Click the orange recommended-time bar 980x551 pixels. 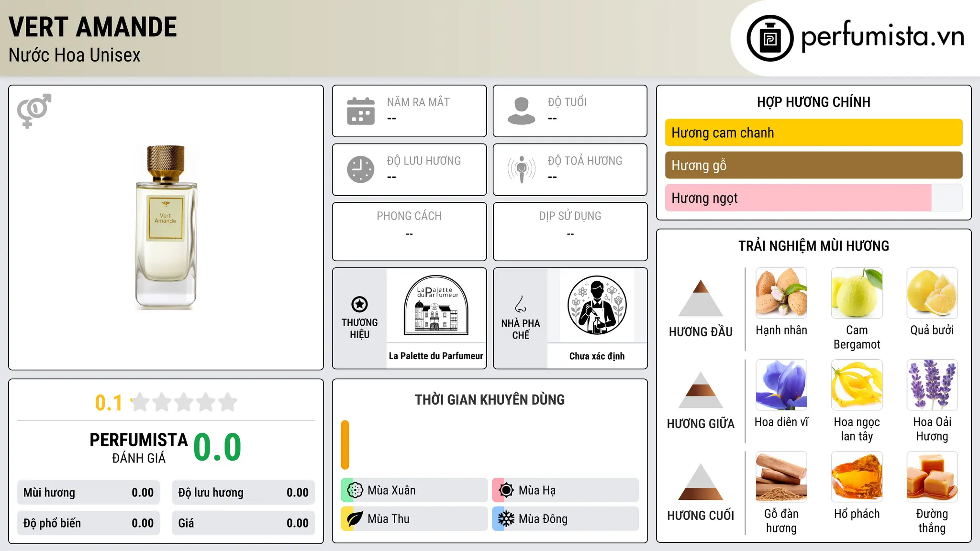coord(345,445)
